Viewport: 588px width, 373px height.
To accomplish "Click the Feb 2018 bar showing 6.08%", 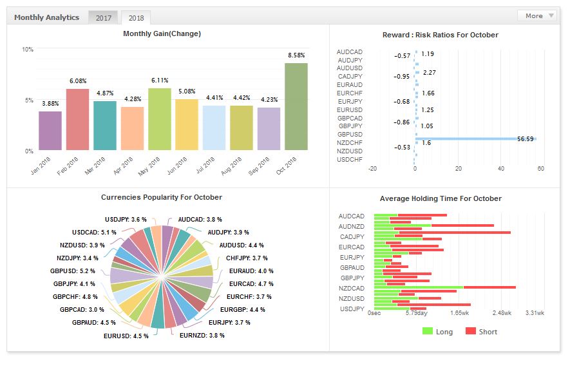I will [x=78, y=119].
